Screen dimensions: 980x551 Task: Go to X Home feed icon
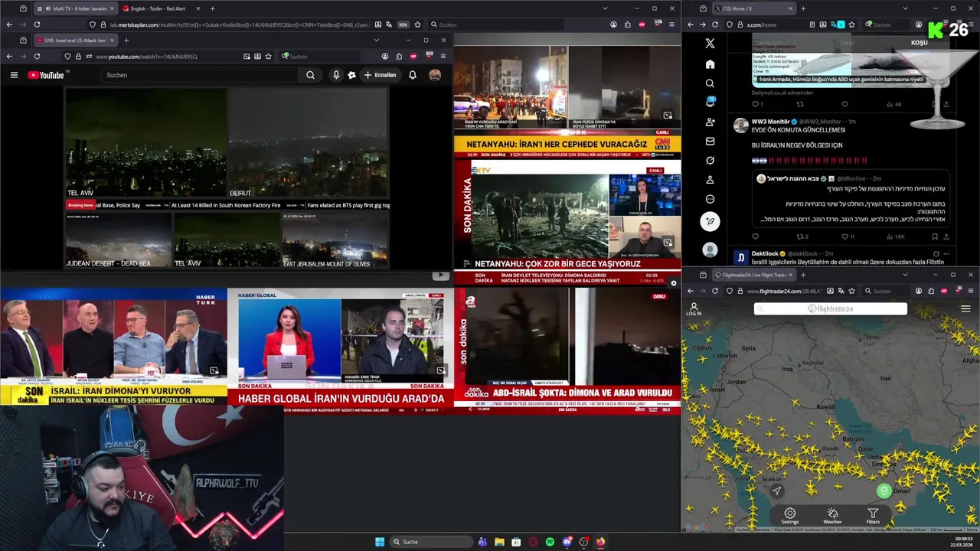pos(710,64)
